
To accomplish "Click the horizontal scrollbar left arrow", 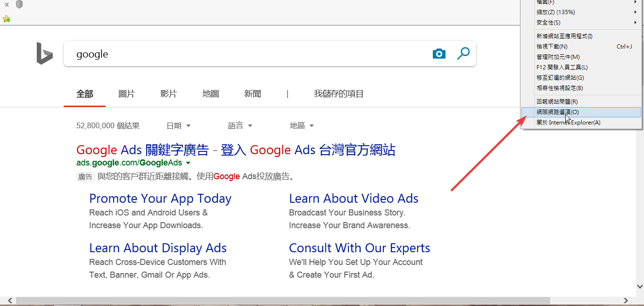I will pos(9,300).
